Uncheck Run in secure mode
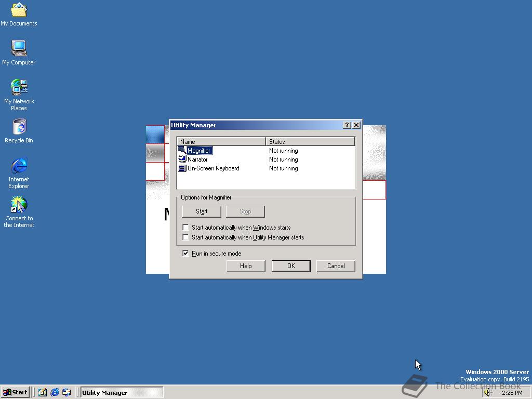The height and width of the screenshot is (399, 532). pos(185,253)
